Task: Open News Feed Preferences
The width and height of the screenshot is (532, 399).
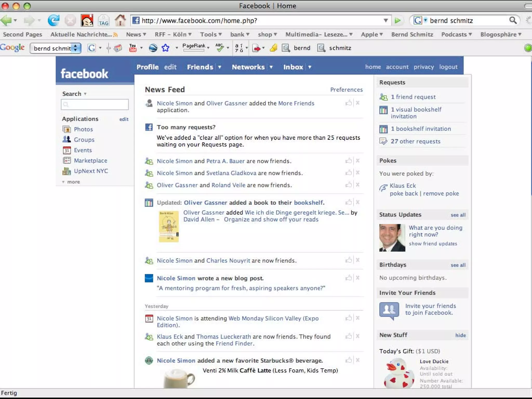Action: click(346, 90)
